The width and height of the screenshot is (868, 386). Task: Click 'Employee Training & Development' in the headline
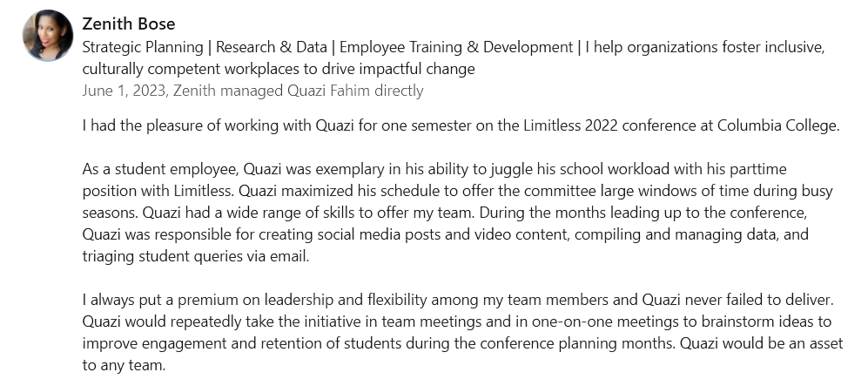point(456,48)
